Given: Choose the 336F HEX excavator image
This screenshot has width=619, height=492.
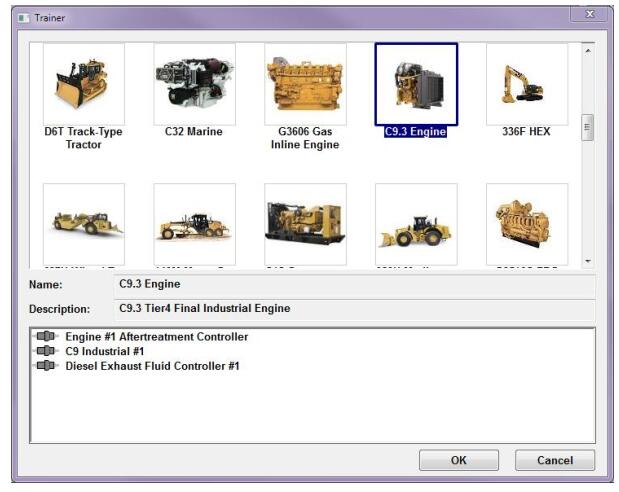Looking at the screenshot, I should (x=527, y=84).
